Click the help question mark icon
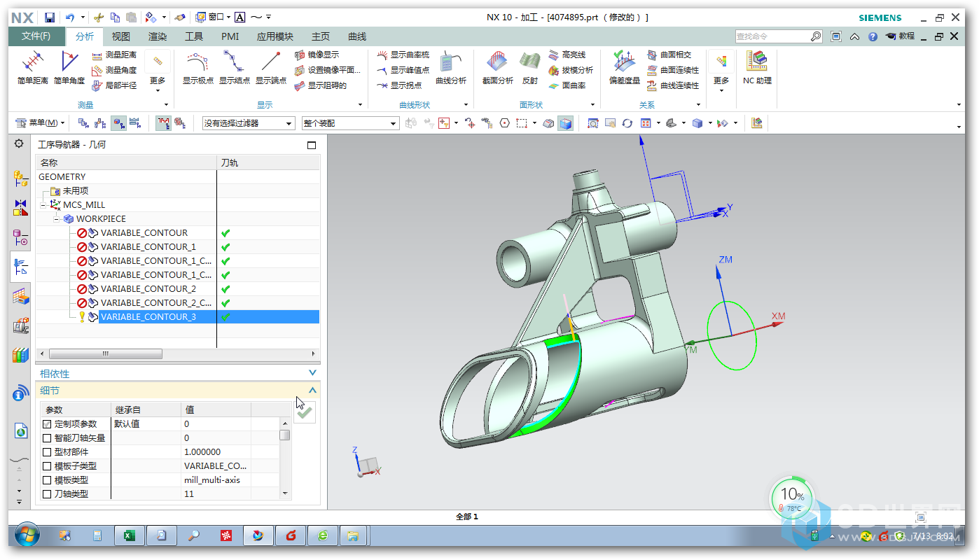This screenshot has height=560, width=979. coord(873,36)
